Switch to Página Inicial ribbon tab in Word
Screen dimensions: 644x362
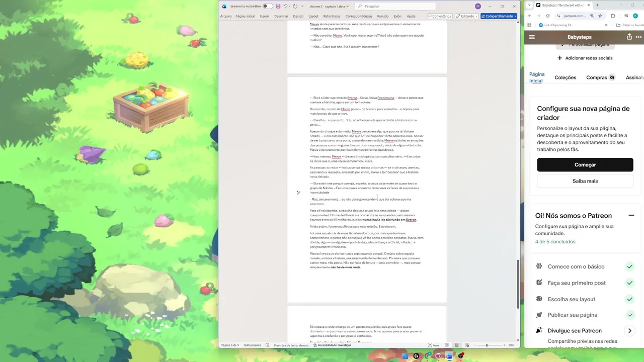[x=245, y=16]
